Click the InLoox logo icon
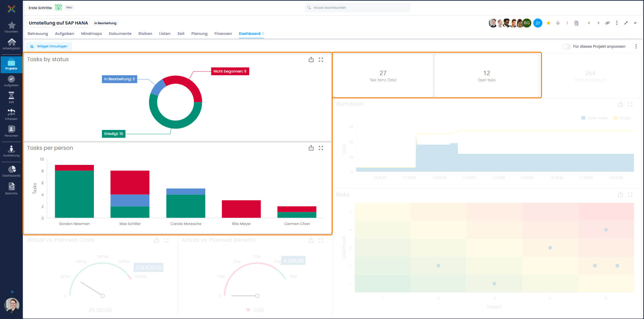644x319 pixels. click(11, 9)
